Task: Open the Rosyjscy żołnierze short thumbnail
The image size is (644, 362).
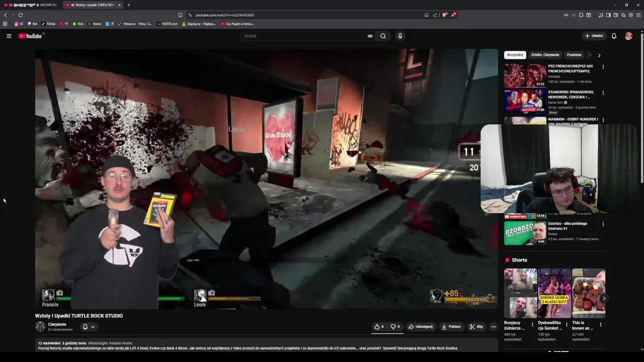Action: 520,293
